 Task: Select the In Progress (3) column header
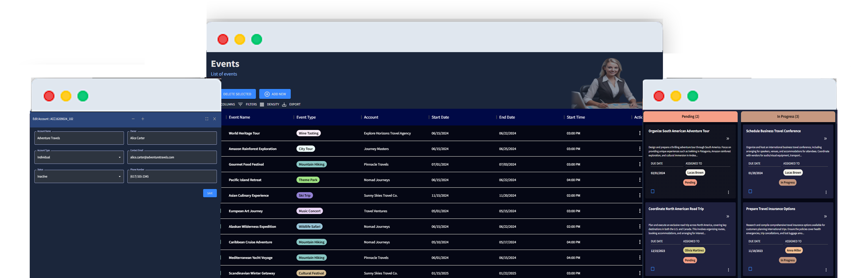[788, 116]
